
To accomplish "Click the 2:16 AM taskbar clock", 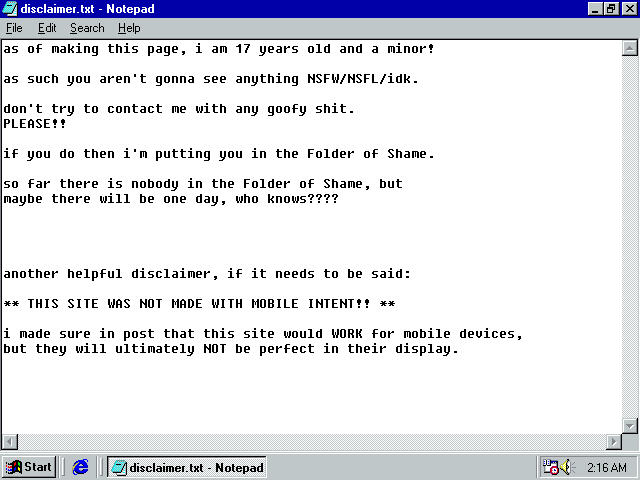I will (607, 467).
